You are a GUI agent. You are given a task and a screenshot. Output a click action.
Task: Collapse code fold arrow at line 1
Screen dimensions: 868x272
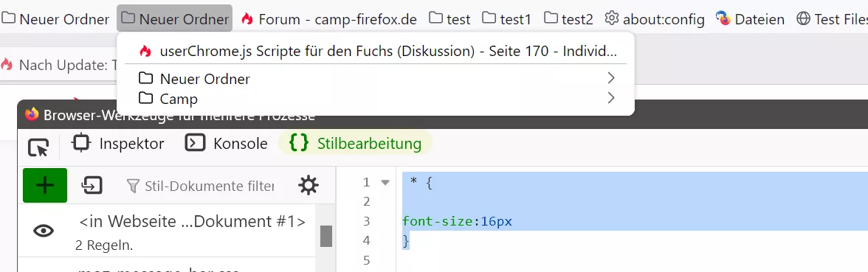click(x=385, y=183)
